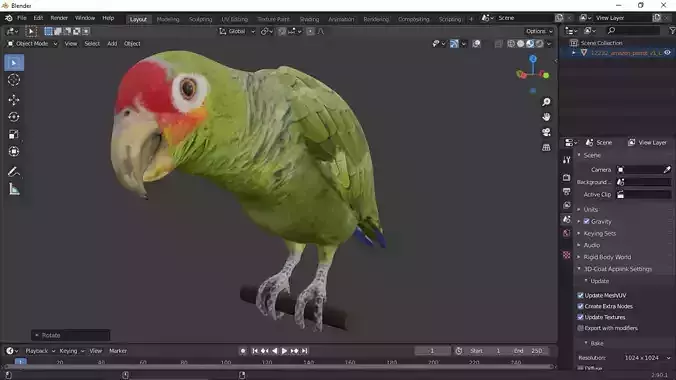Toggle the camera view icon
Screen dimensions: 676x380
[x=546, y=132]
